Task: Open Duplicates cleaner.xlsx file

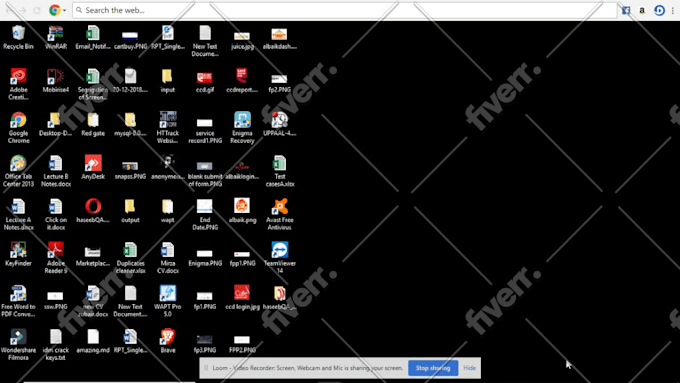Action: 130,258
